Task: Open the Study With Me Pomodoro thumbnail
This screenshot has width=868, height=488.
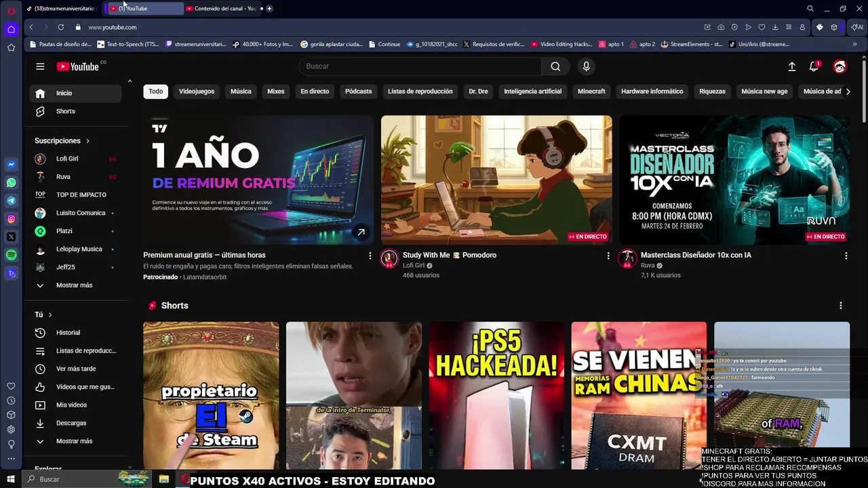Action: pos(496,180)
